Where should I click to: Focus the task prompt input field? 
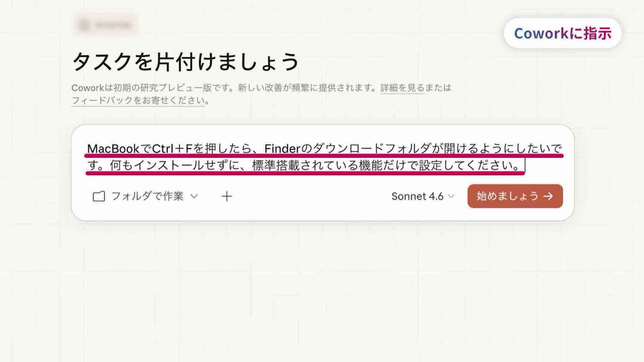323,157
